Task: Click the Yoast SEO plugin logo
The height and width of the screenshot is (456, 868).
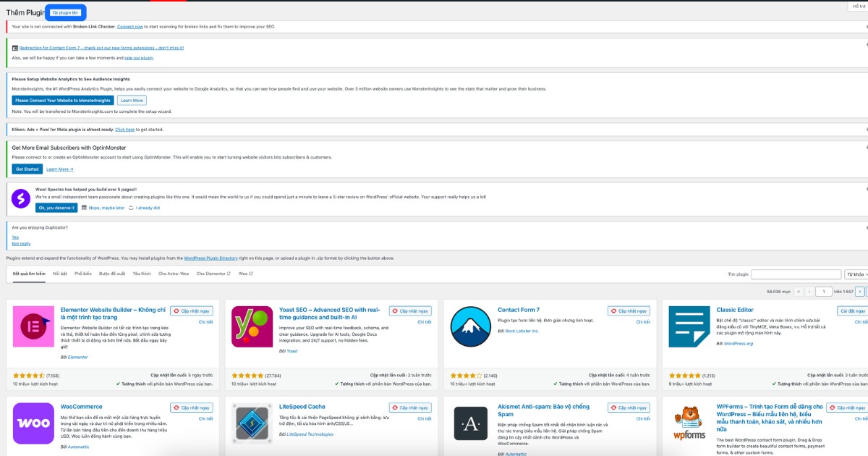Action: 252,326
